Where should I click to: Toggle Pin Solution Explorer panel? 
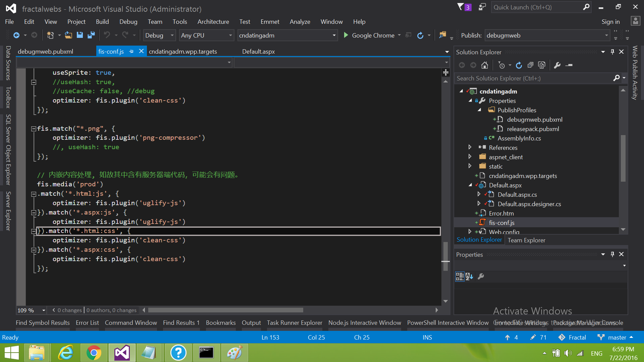tap(612, 52)
